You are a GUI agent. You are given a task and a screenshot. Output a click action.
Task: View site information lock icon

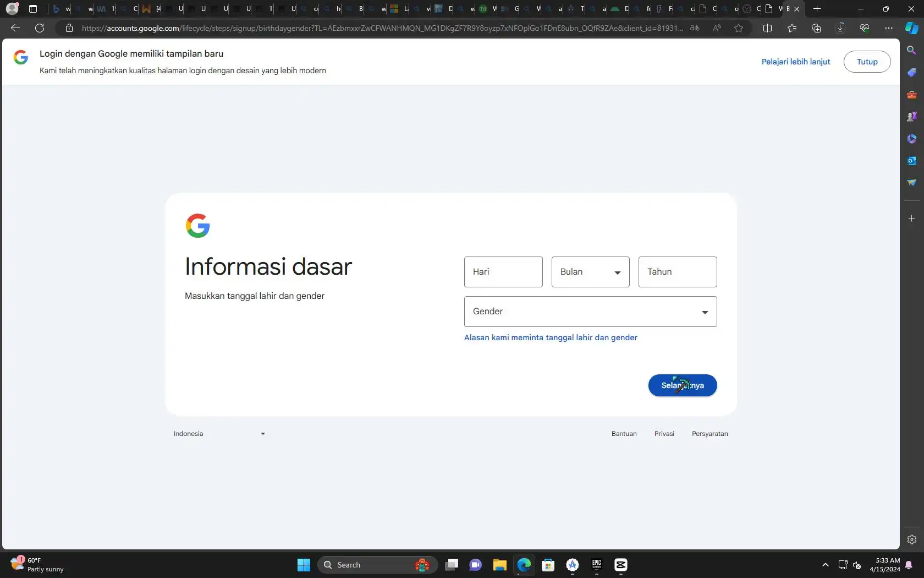(x=69, y=28)
